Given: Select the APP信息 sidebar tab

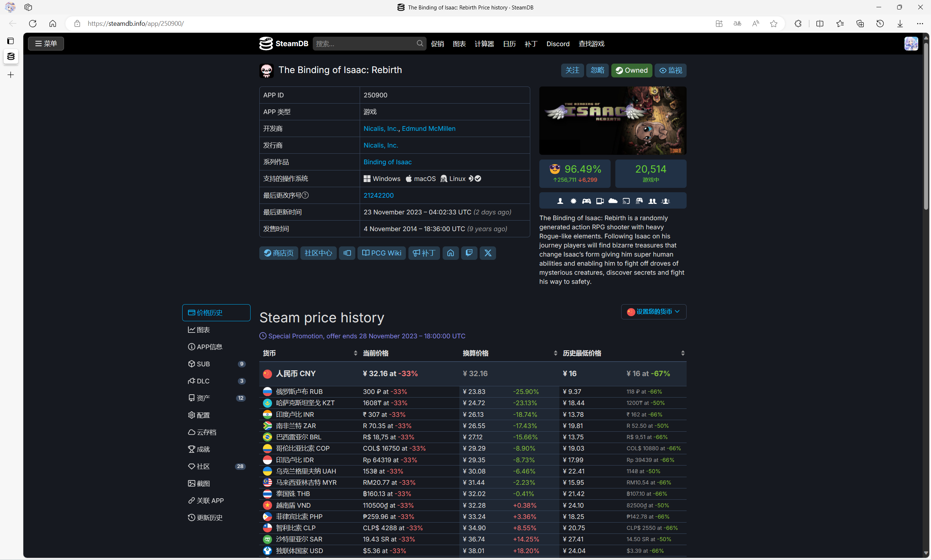Looking at the screenshot, I should [216, 347].
